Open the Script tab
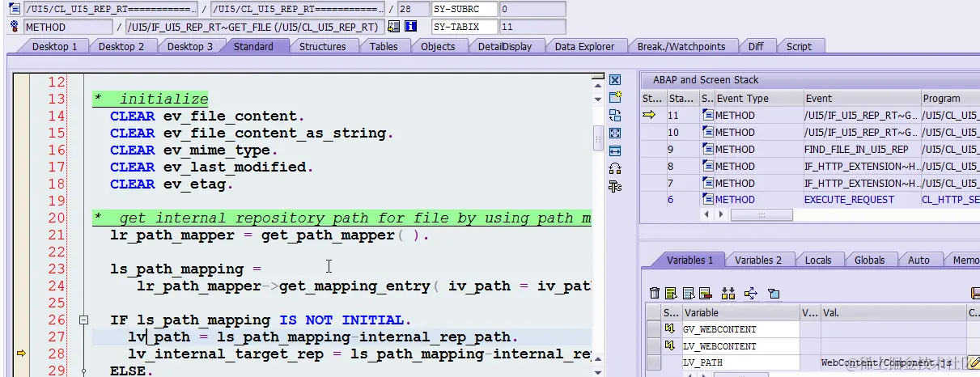 tap(799, 46)
